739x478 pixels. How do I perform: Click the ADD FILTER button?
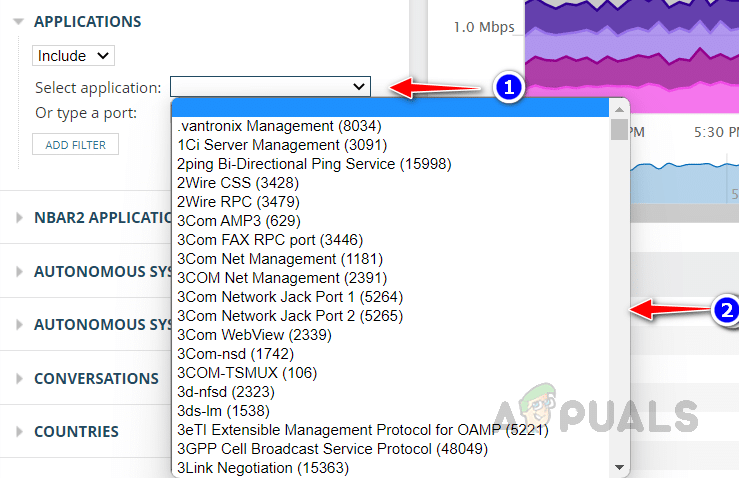[x=75, y=145]
